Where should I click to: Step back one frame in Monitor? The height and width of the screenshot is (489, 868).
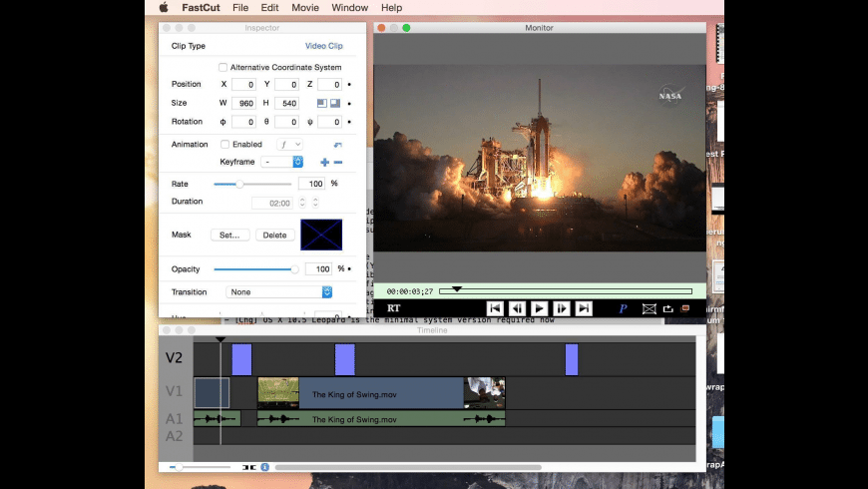pyautogui.click(x=517, y=308)
